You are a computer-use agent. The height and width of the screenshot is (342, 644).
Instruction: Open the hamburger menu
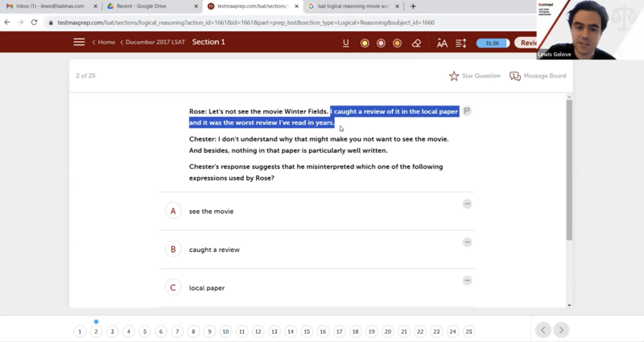pos(79,42)
